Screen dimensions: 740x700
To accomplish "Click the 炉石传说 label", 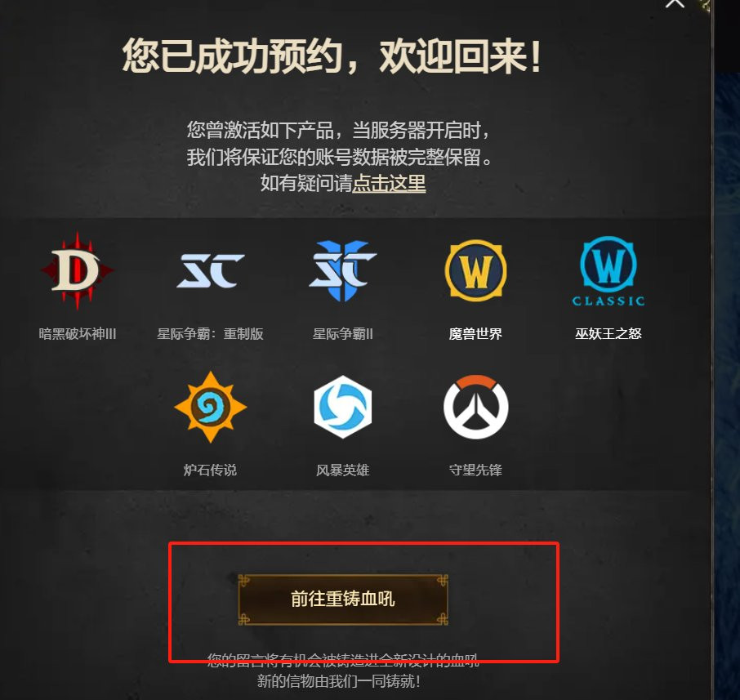I will click(211, 470).
